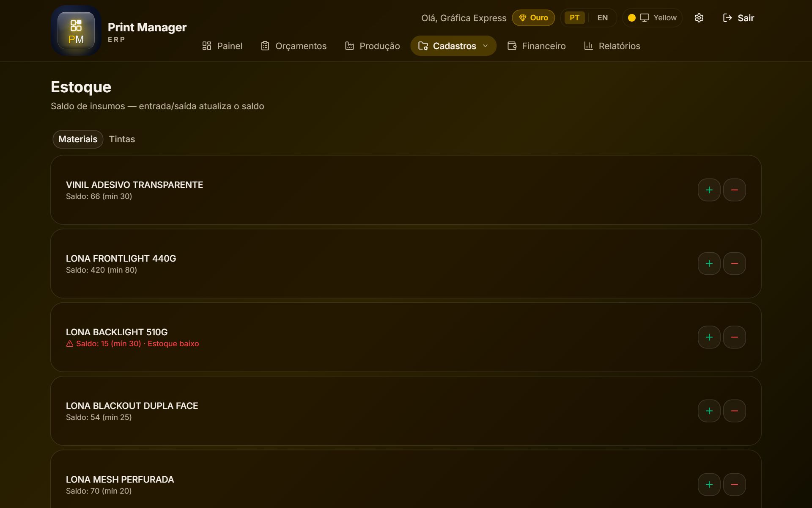The height and width of the screenshot is (508, 812).
Task: Switch language to EN
Action: (603, 18)
